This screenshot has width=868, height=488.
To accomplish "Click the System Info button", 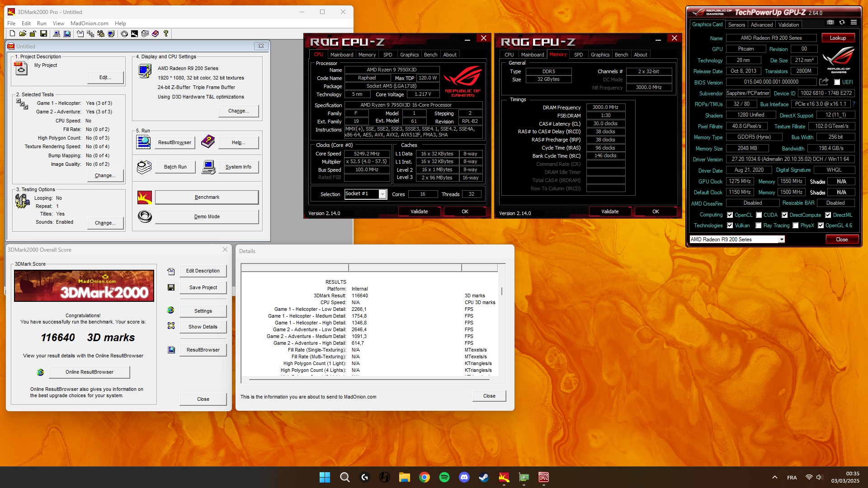I will (x=238, y=167).
